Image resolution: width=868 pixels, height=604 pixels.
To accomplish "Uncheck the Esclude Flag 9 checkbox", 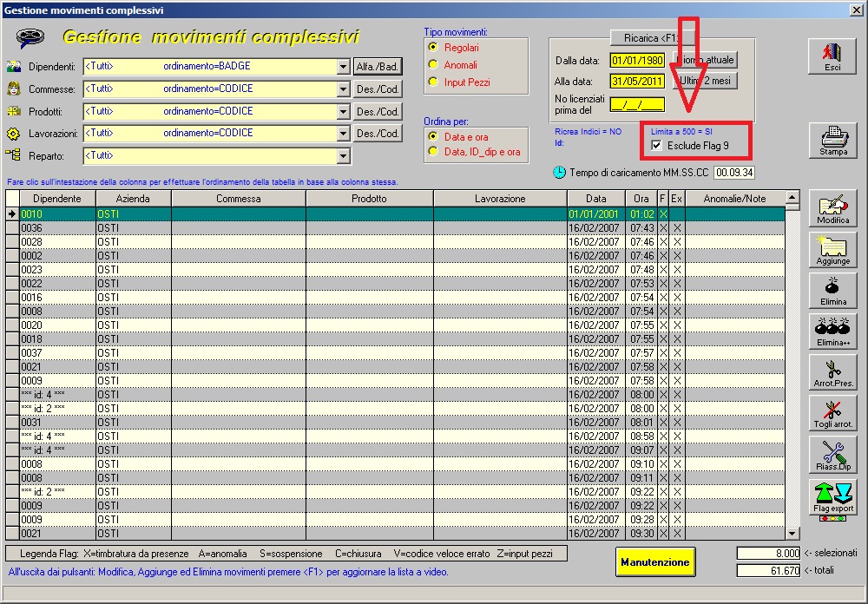I will (657, 146).
